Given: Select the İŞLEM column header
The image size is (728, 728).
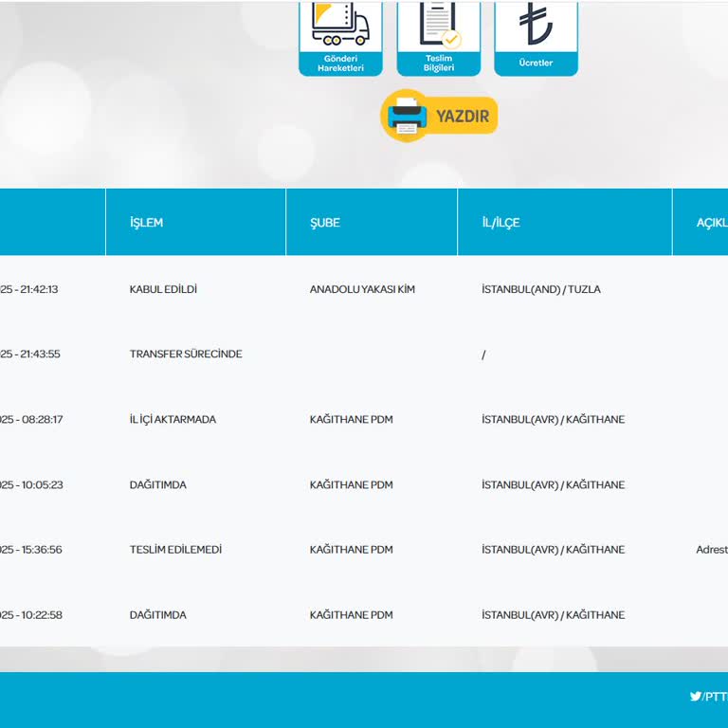Looking at the screenshot, I should [x=146, y=223].
